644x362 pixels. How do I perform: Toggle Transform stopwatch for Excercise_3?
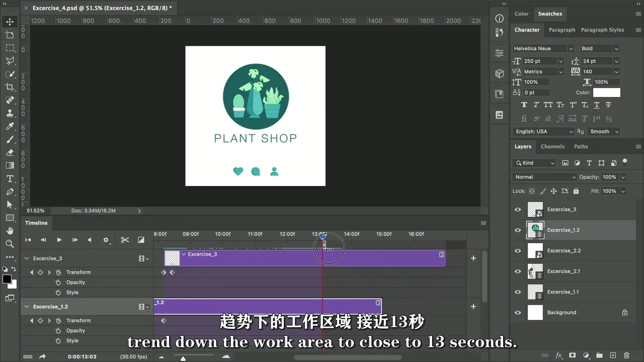[58, 273]
